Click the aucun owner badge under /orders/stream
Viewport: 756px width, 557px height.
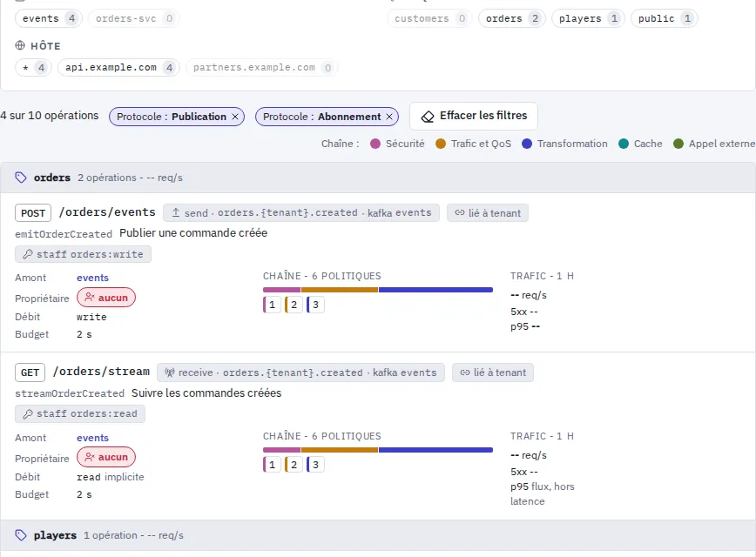pyautogui.click(x=106, y=457)
